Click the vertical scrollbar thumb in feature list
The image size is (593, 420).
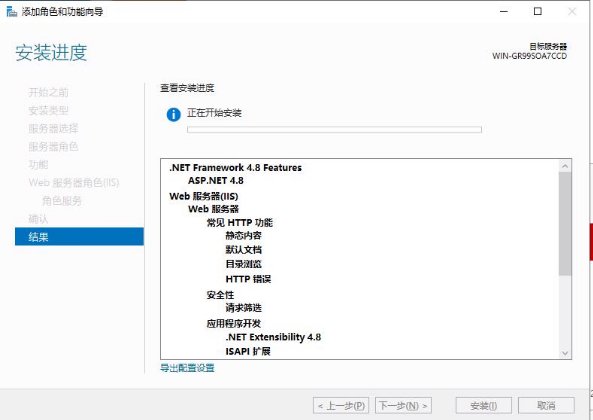pyautogui.click(x=565, y=223)
